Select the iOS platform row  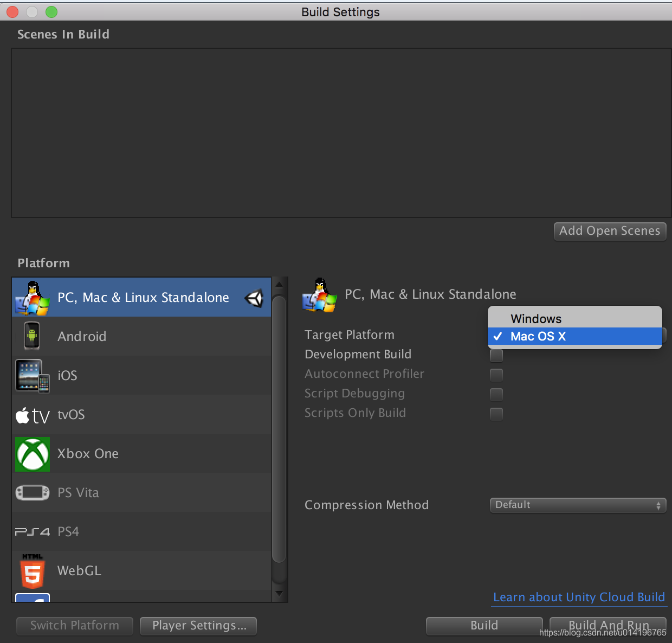pyautogui.click(x=141, y=375)
